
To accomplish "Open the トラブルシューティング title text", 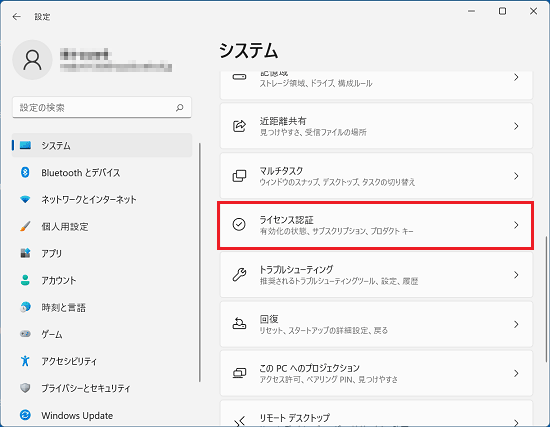I will (x=296, y=269).
